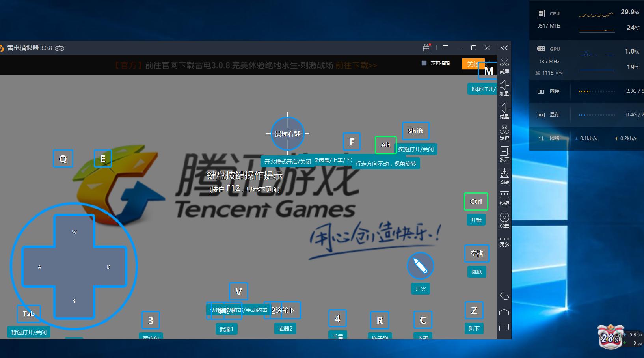
Task: Expand more options with the 更多 icon
Action: click(x=504, y=241)
